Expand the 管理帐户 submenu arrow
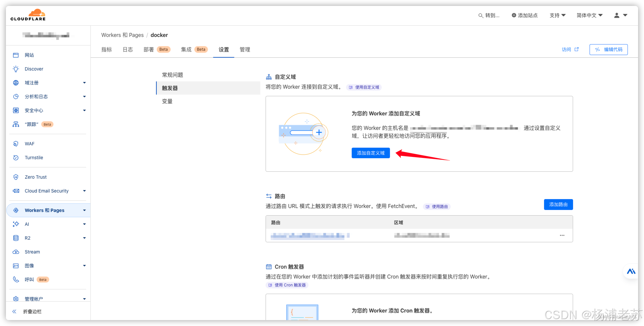Viewport: 644px width, 326px height. click(84, 299)
